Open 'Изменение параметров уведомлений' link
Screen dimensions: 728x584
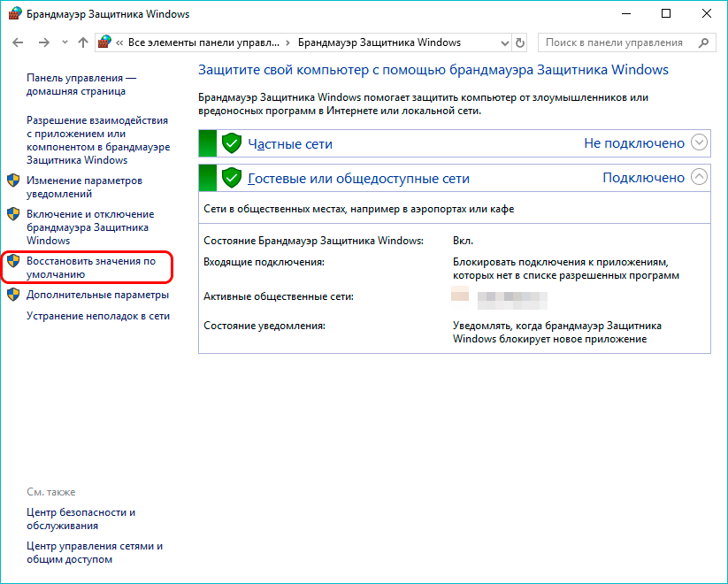84,187
